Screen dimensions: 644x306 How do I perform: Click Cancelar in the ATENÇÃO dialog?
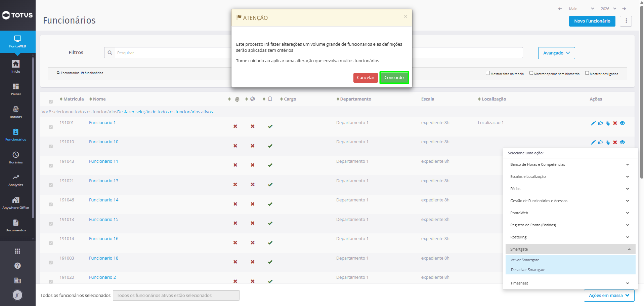coord(366,78)
